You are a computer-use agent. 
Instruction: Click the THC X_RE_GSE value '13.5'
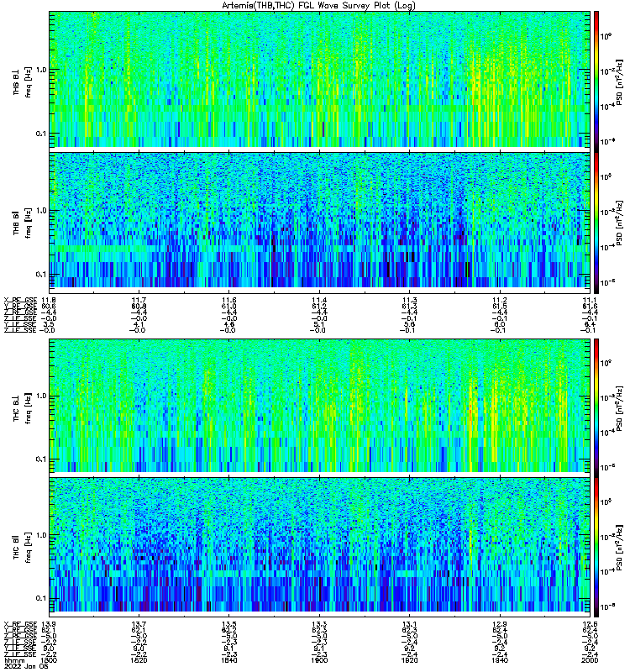coord(228,624)
